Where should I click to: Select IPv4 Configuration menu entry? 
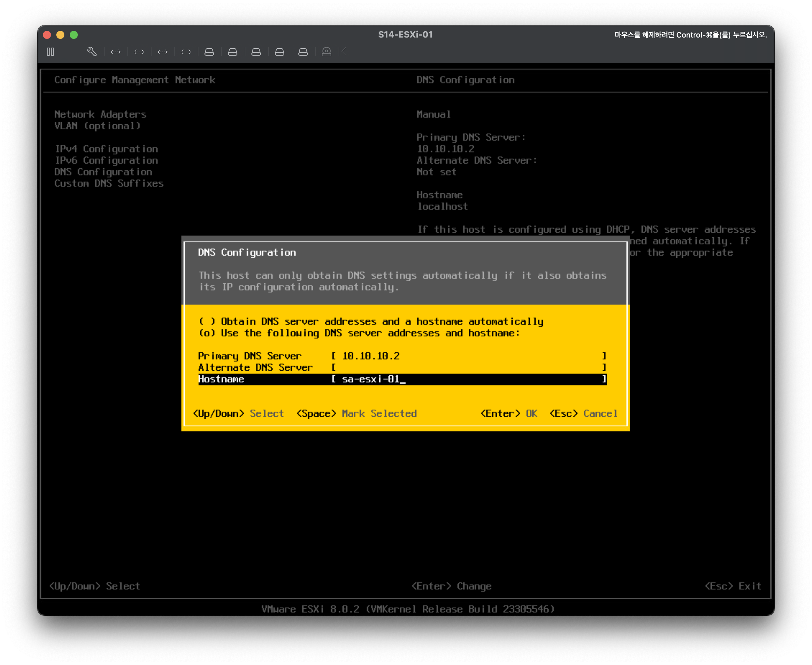click(x=106, y=148)
